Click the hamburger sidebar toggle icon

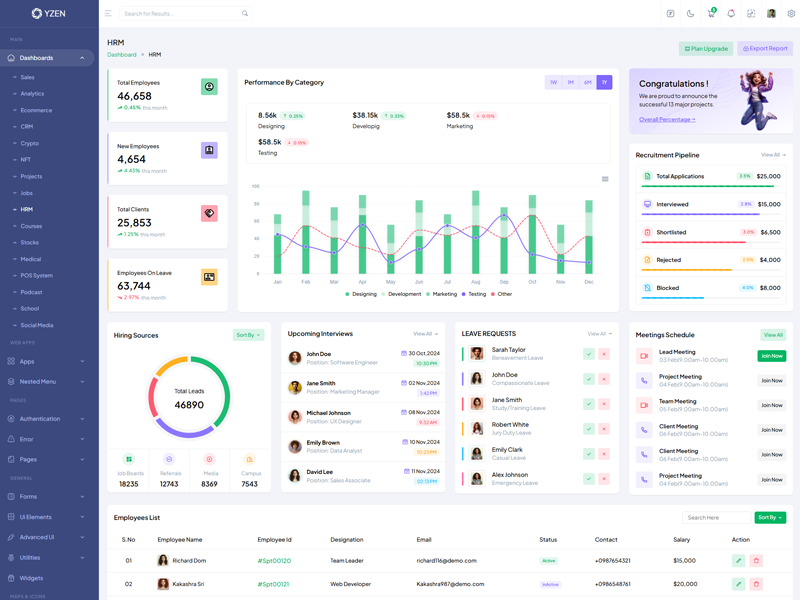coord(108,14)
